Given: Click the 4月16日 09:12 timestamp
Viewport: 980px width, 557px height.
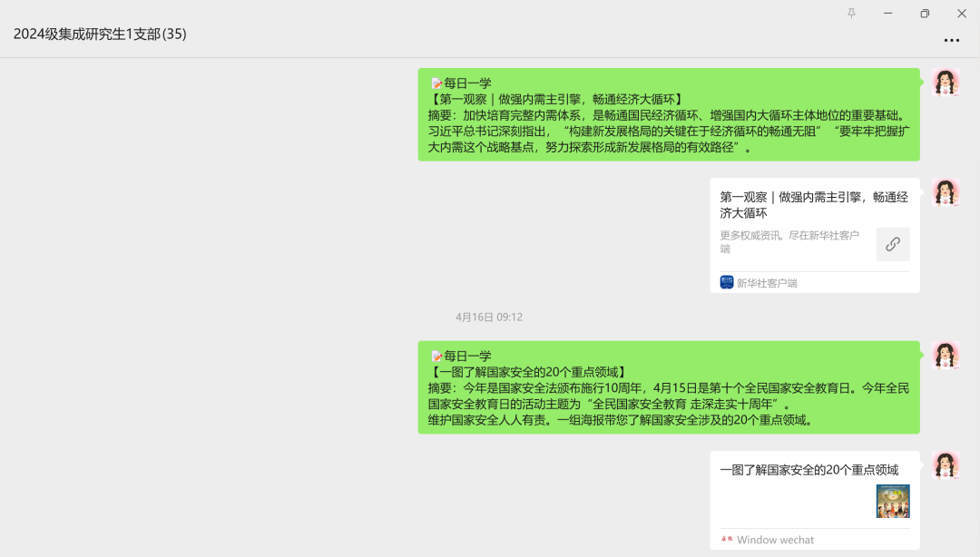Looking at the screenshot, I should click(x=489, y=318).
